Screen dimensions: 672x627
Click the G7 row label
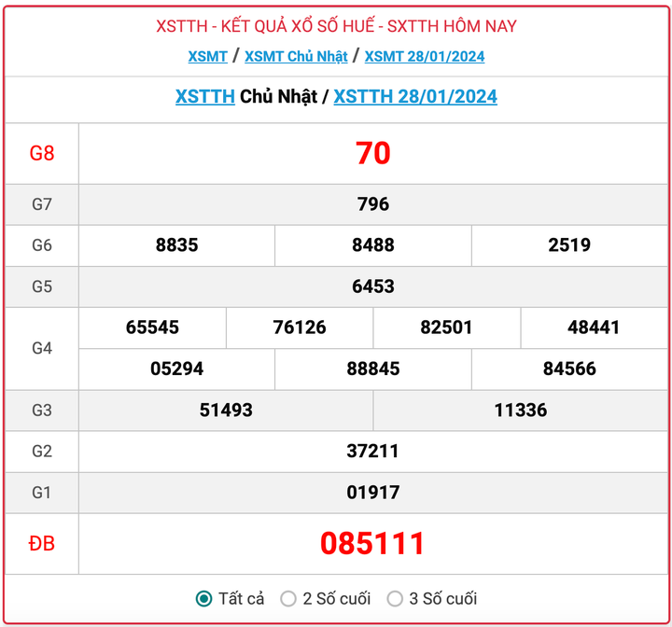click(x=42, y=204)
